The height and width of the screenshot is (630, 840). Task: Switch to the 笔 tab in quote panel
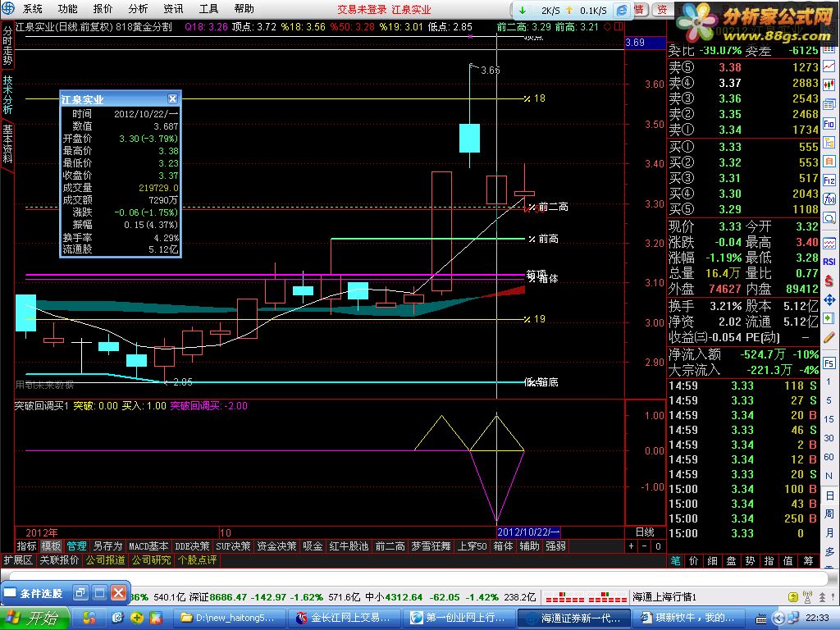pyautogui.click(x=676, y=561)
